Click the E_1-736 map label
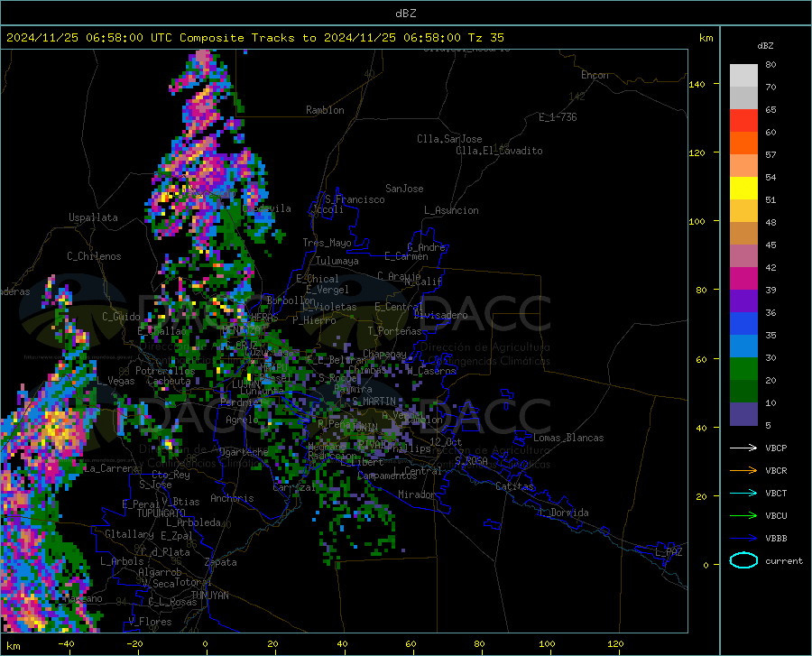Image resolution: width=812 pixels, height=656 pixels. click(558, 117)
